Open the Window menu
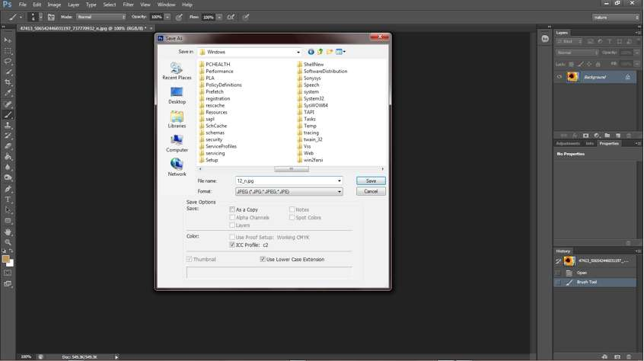The width and height of the screenshot is (644, 361). (167, 5)
